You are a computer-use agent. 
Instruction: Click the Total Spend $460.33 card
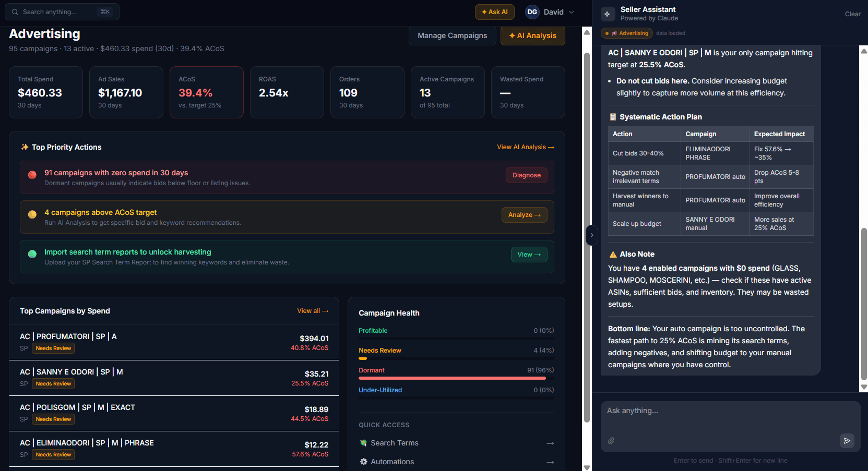[x=46, y=92]
